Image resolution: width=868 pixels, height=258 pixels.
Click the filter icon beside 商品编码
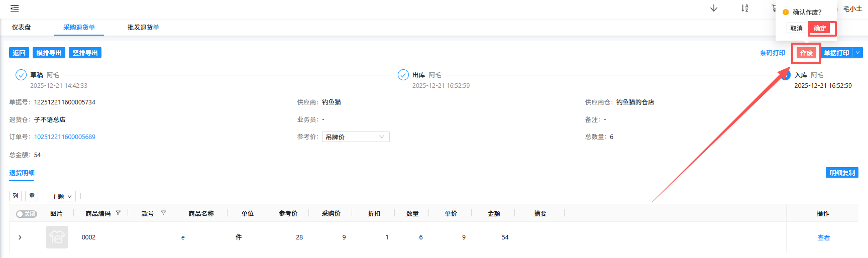(x=119, y=213)
